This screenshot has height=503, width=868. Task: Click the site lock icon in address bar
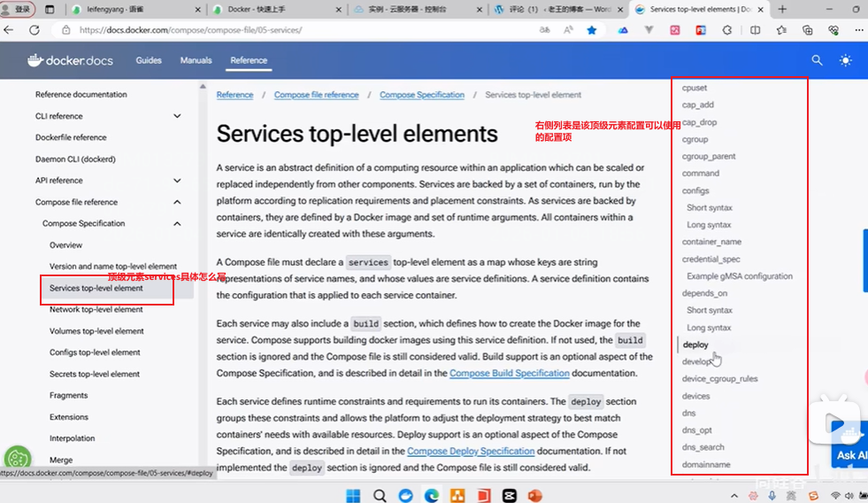pyautogui.click(x=65, y=30)
